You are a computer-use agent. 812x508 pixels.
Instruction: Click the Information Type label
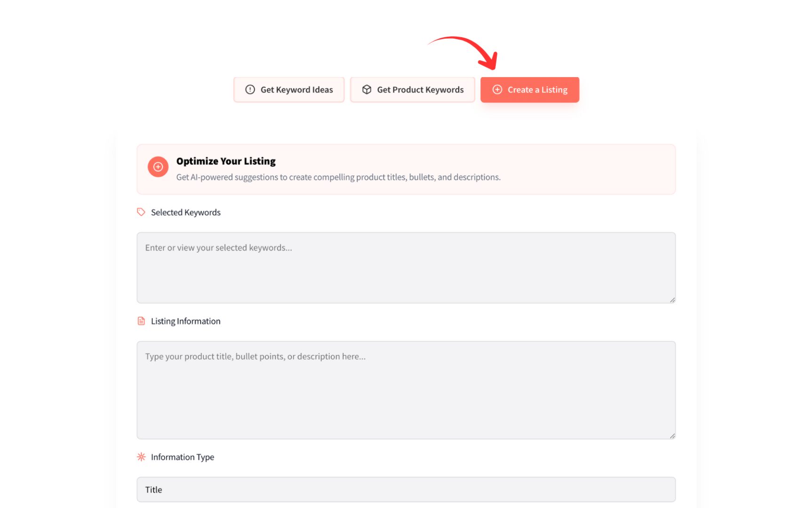(x=183, y=457)
